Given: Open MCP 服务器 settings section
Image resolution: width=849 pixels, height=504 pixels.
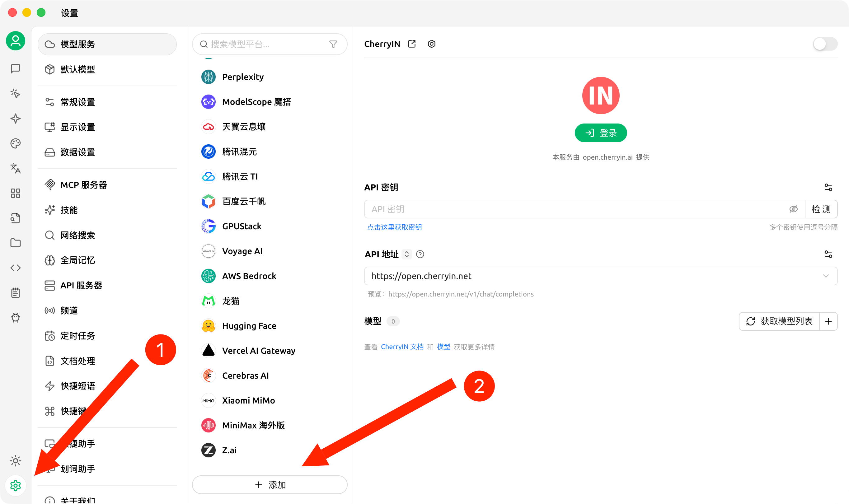Looking at the screenshot, I should [107, 185].
